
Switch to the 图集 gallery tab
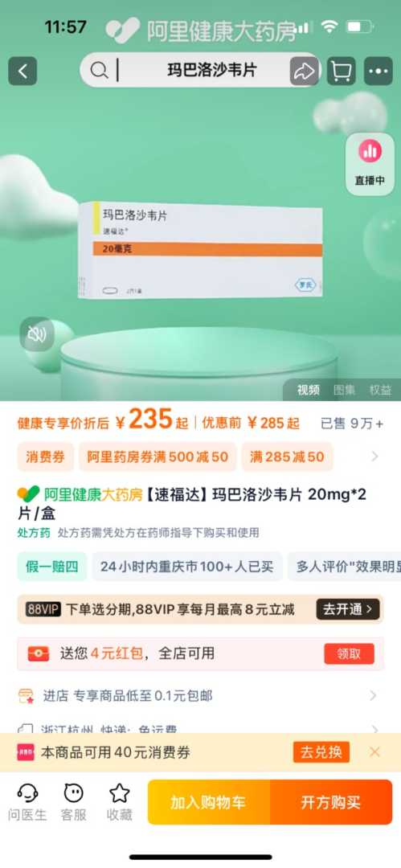click(x=345, y=390)
